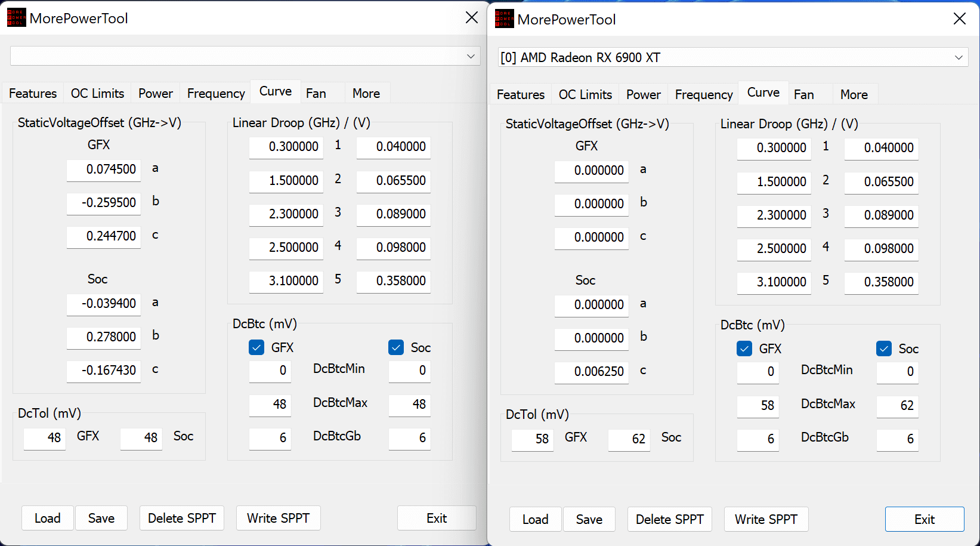This screenshot has width=980, height=546.
Task: Edit Linear Droop row 3 GHz 2.300000 in right window
Action: click(x=774, y=215)
